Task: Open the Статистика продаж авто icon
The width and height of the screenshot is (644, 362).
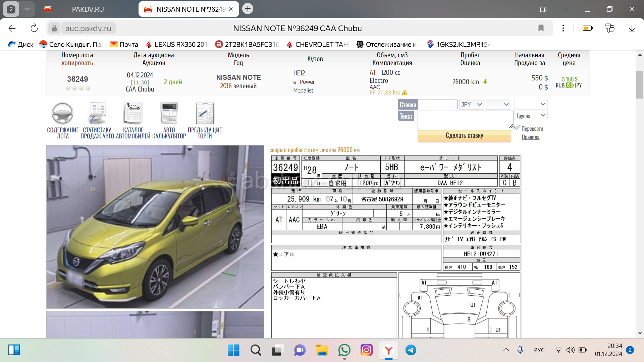Action: coord(97,113)
